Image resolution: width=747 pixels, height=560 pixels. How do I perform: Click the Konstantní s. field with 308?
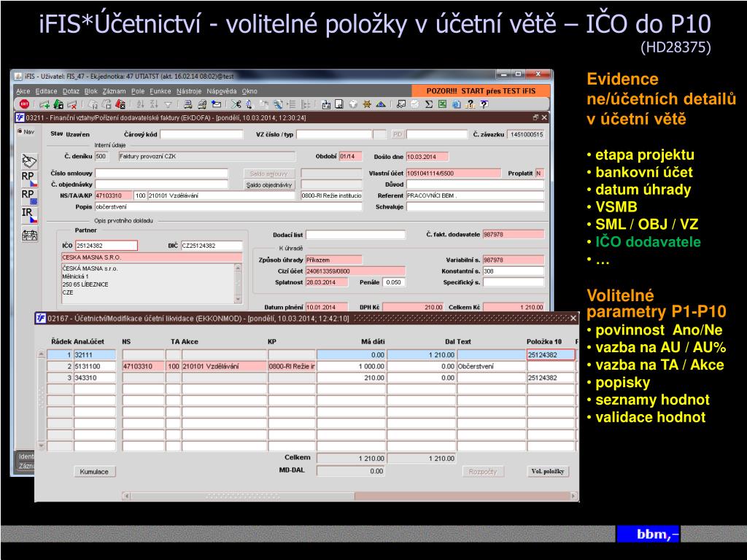[513, 271]
